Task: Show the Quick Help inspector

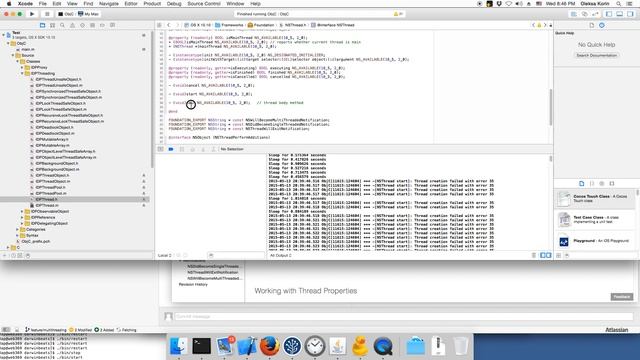Action: coord(602,25)
